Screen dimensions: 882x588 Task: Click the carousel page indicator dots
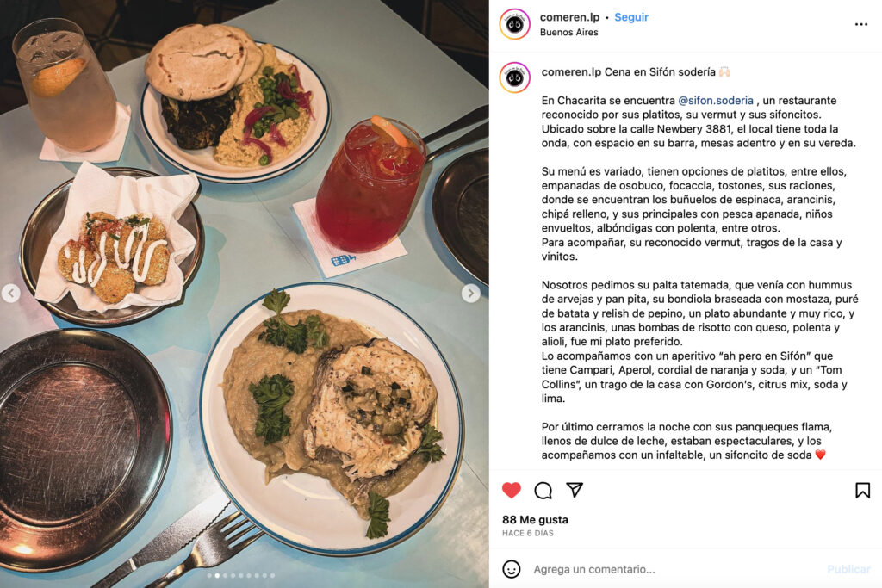241,576
